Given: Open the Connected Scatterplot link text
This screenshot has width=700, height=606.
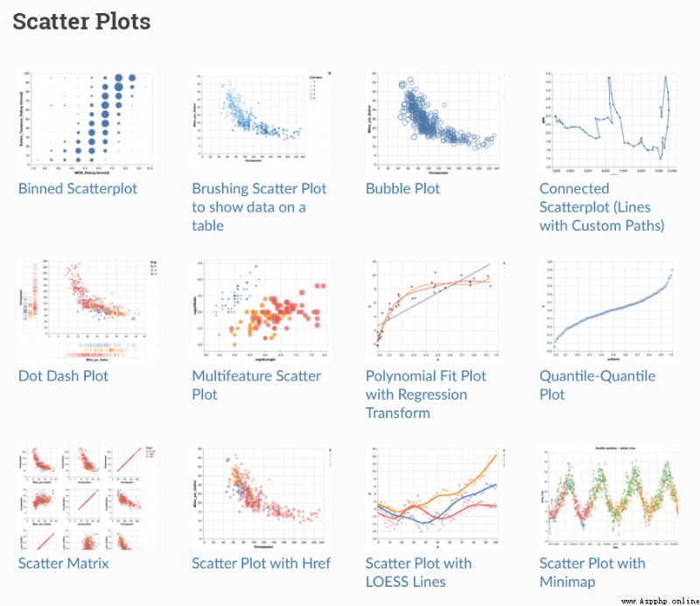Looking at the screenshot, I should point(602,207).
